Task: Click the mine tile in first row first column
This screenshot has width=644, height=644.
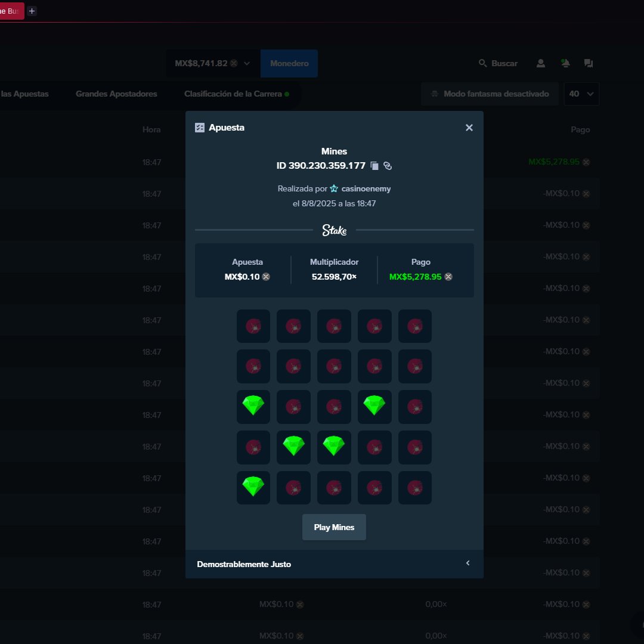Action: pyautogui.click(x=253, y=326)
